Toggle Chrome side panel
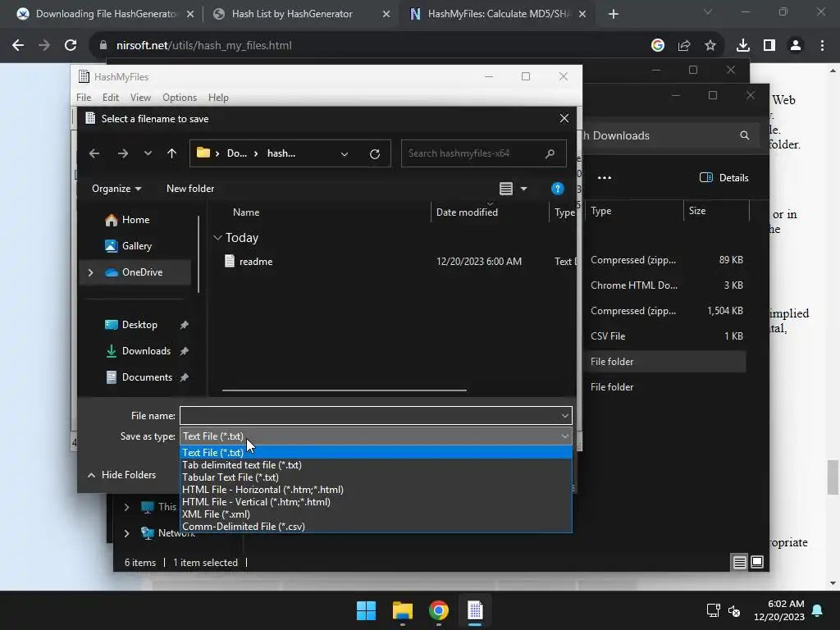The image size is (840, 630). (x=769, y=46)
